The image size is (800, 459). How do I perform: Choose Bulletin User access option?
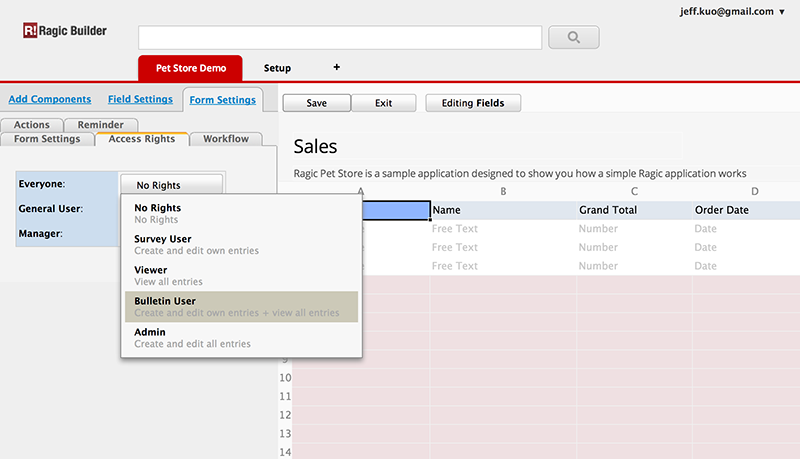pos(241,307)
